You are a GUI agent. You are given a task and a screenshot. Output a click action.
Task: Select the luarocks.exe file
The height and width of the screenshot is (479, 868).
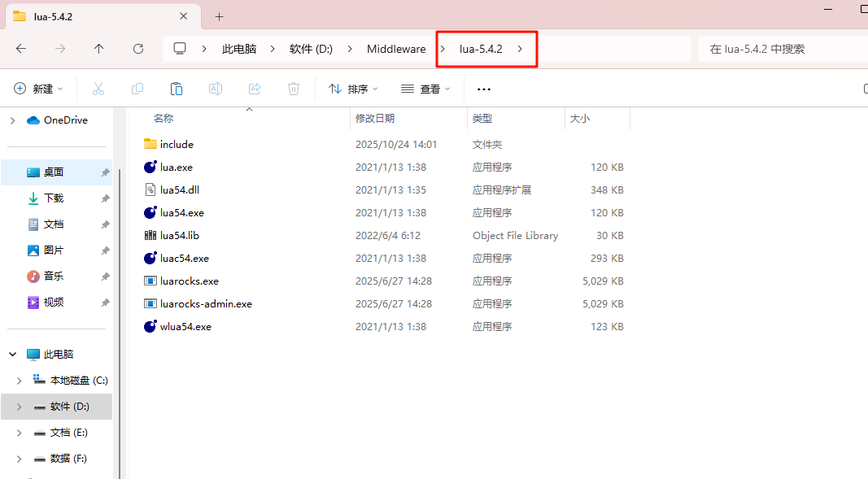(189, 281)
